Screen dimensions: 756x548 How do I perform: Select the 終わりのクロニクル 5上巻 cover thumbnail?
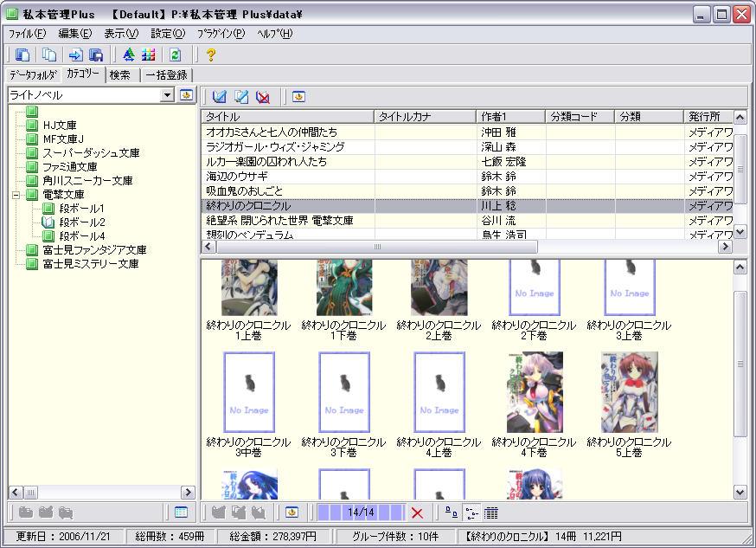629,392
